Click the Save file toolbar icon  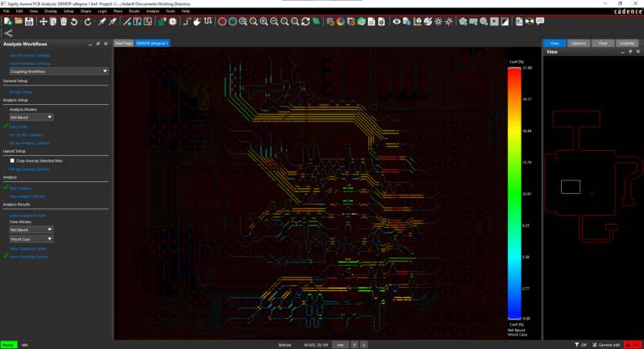(28, 21)
